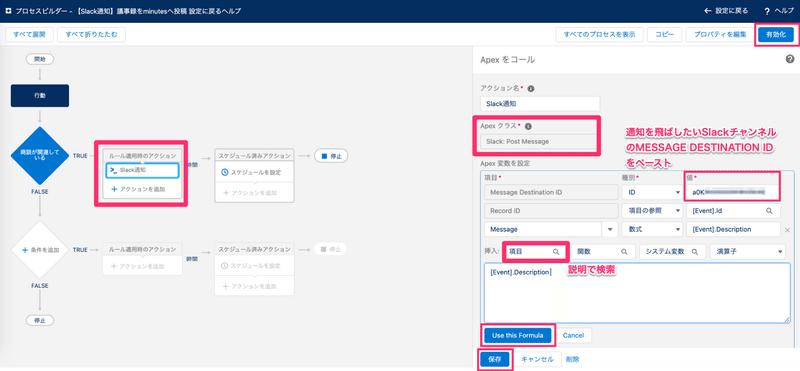This screenshot has width=800, height=371.
Task: Click the アクション名 input field Slack通知
Action: (540, 104)
